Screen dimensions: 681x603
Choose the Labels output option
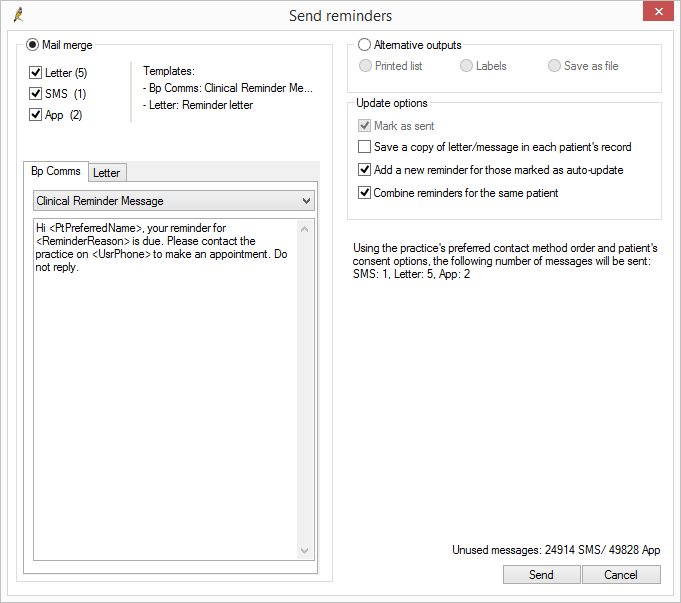tap(466, 66)
